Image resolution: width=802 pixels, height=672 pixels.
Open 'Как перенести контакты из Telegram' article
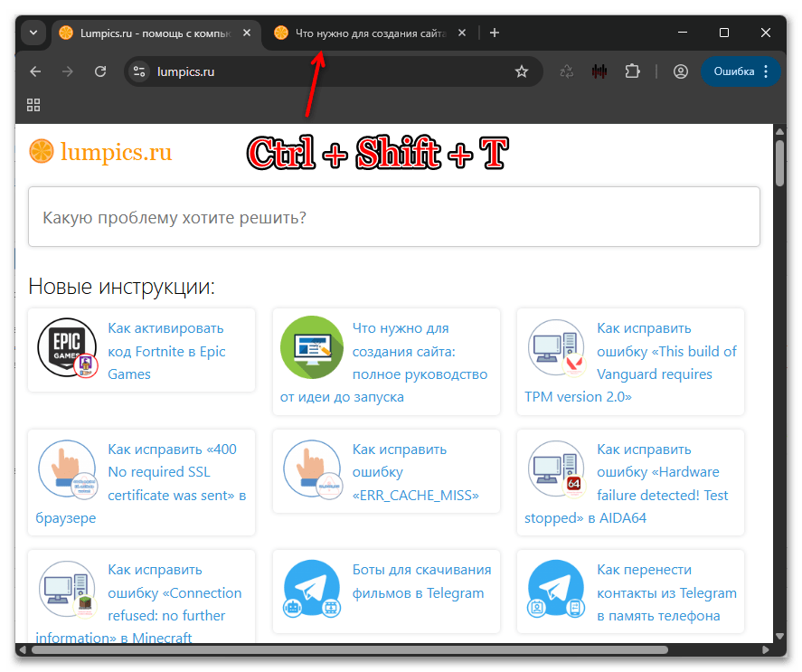[666, 592]
